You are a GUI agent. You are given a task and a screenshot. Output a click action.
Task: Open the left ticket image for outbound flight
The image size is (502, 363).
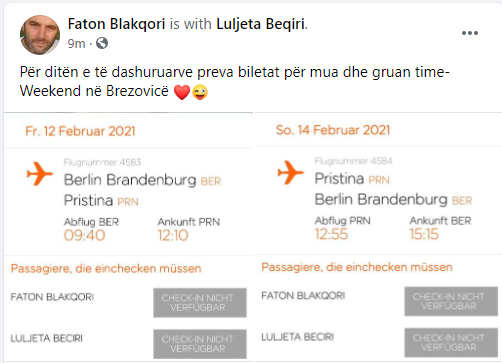[129, 237]
